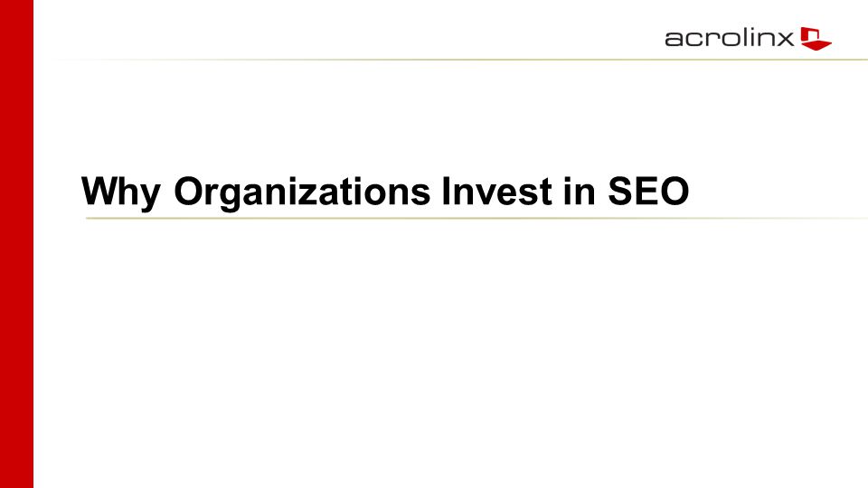Click the red acrolinx laptop logo icon
This screenshot has height=488, width=868.
[816, 38]
